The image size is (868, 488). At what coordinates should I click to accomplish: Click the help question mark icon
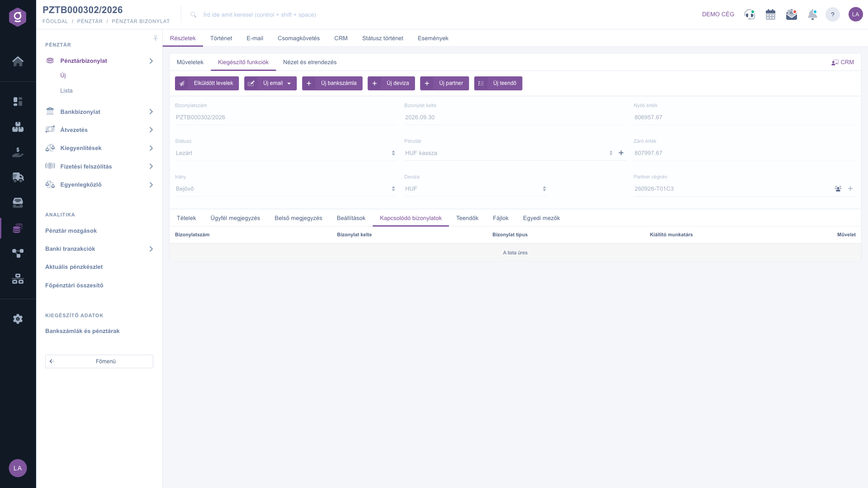[832, 14]
